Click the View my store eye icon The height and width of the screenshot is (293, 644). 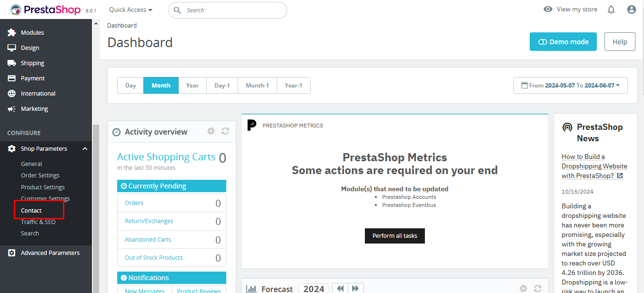pyautogui.click(x=548, y=9)
